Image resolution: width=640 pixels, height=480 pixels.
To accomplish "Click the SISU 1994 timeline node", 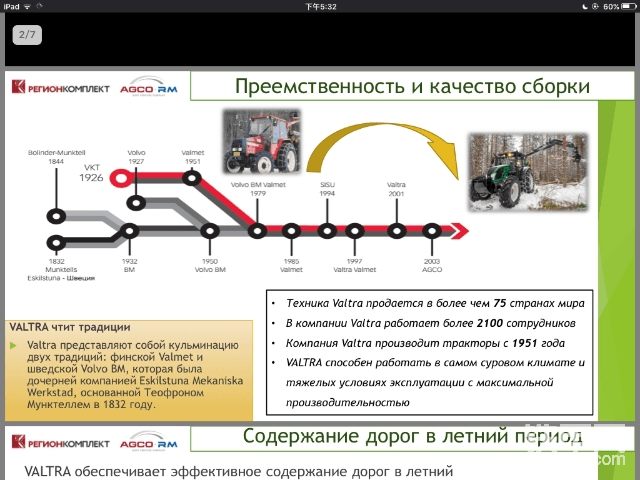I will (x=327, y=231).
